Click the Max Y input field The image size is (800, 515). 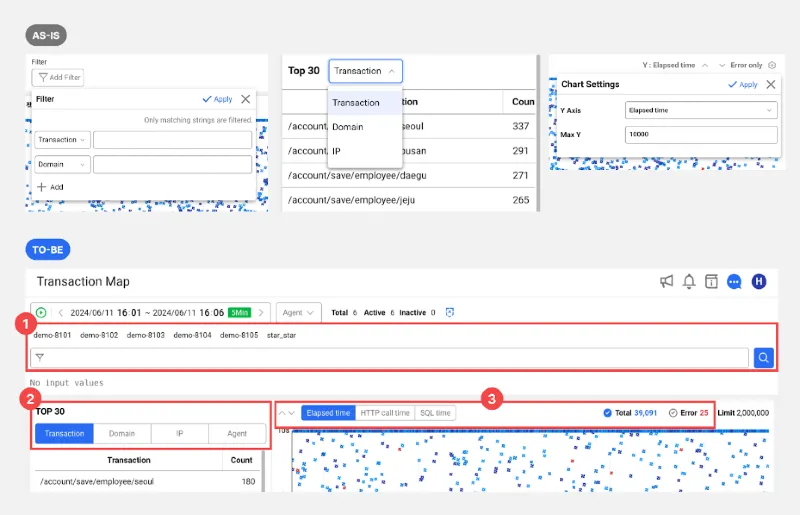(x=701, y=134)
